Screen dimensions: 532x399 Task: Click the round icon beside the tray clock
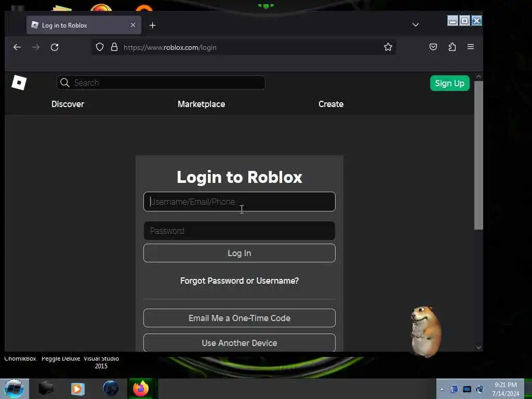[x=480, y=389]
